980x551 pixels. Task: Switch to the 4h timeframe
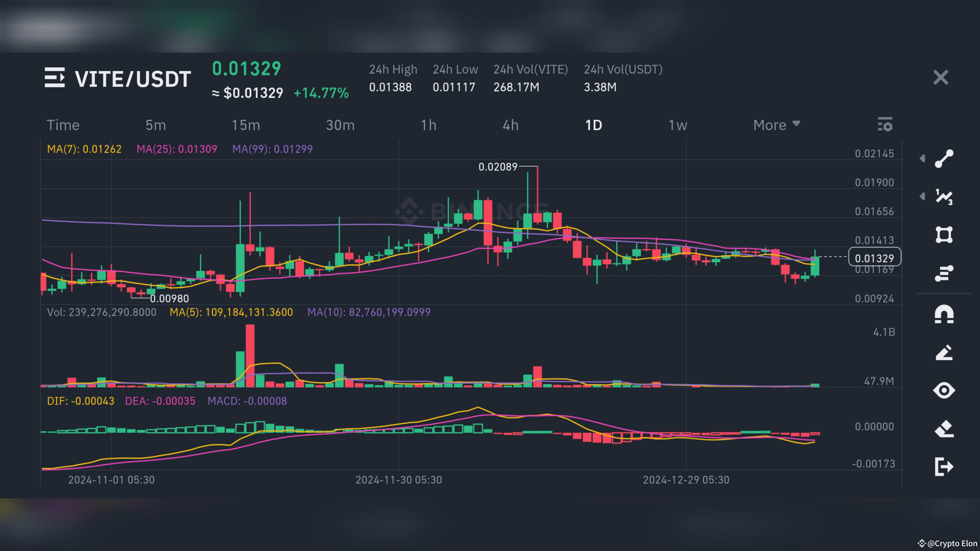(510, 125)
